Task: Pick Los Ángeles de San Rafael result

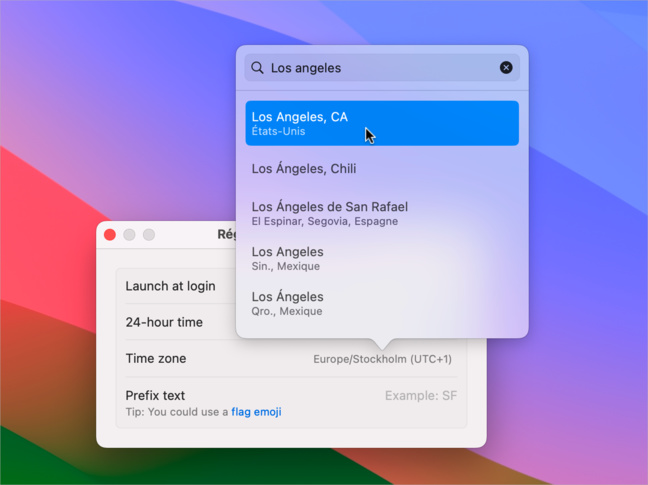Action: [x=382, y=213]
